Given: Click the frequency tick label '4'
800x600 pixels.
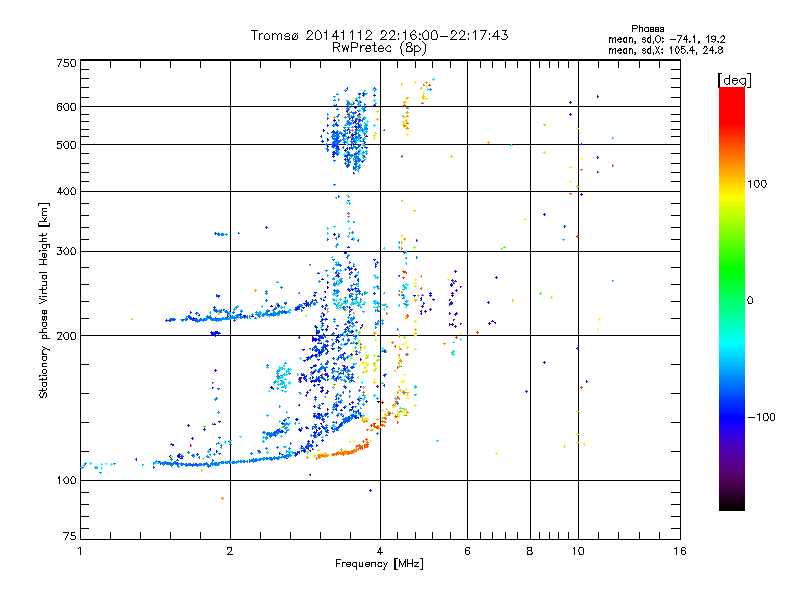Looking at the screenshot, I should pyautogui.click(x=380, y=551).
